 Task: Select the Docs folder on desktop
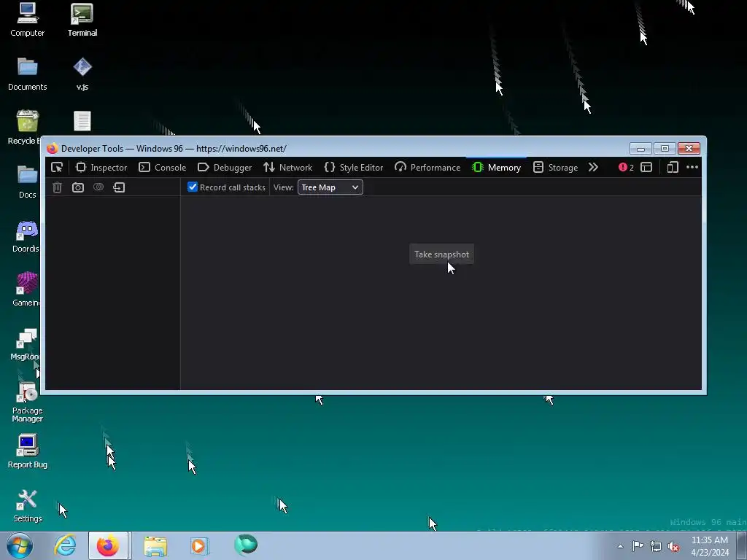27,182
